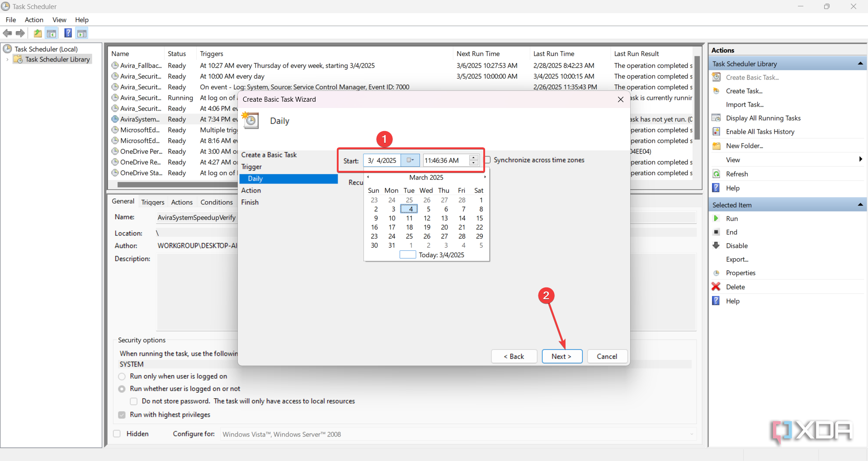The image size is (868, 461).
Task: Switch to the Triggers tab
Action: tap(153, 202)
